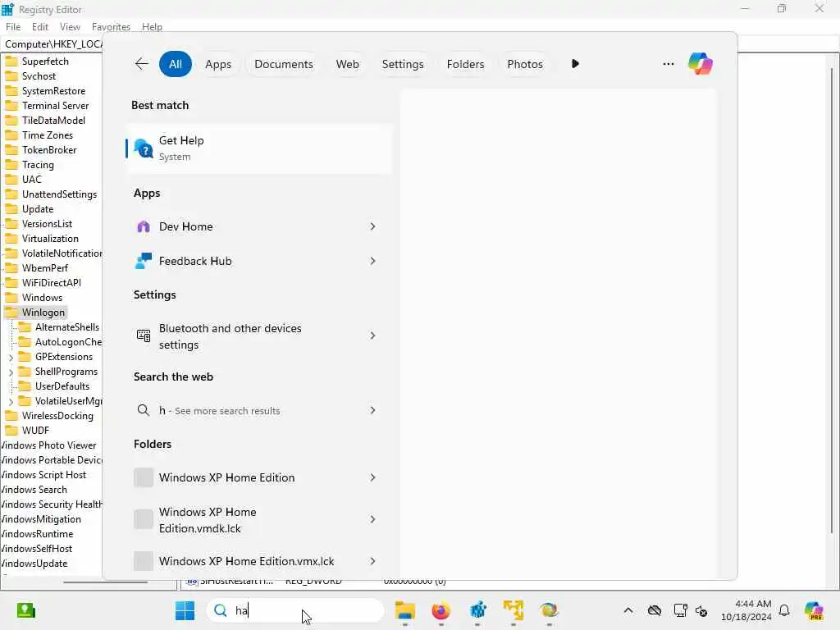Switch to the Settings search filter
840x630 pixels.
[403, 64]
